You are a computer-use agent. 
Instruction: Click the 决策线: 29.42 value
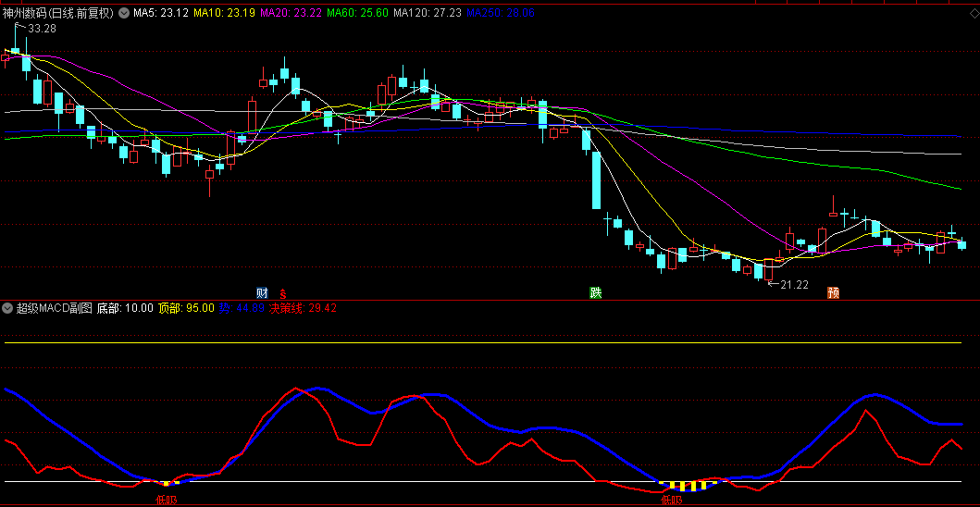tap(304, 308)
